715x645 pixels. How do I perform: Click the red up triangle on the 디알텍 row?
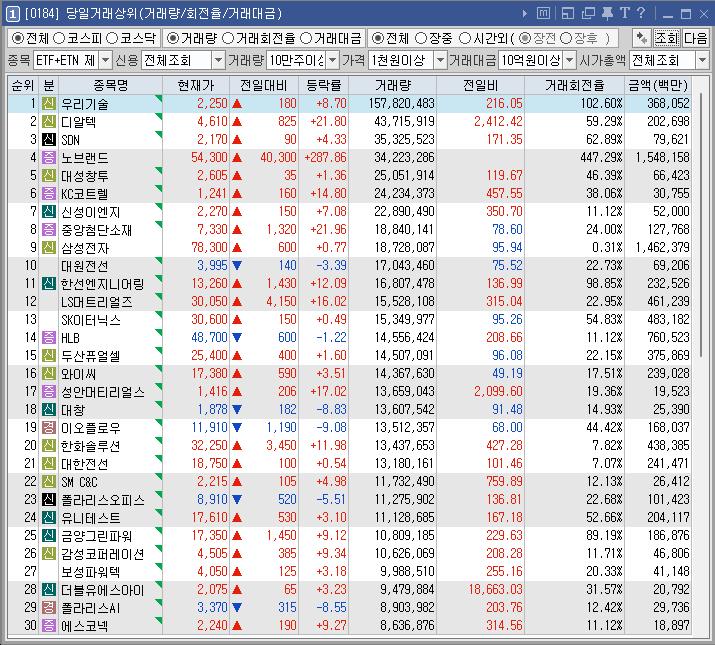pyautogui.click(x=237, y=122)
